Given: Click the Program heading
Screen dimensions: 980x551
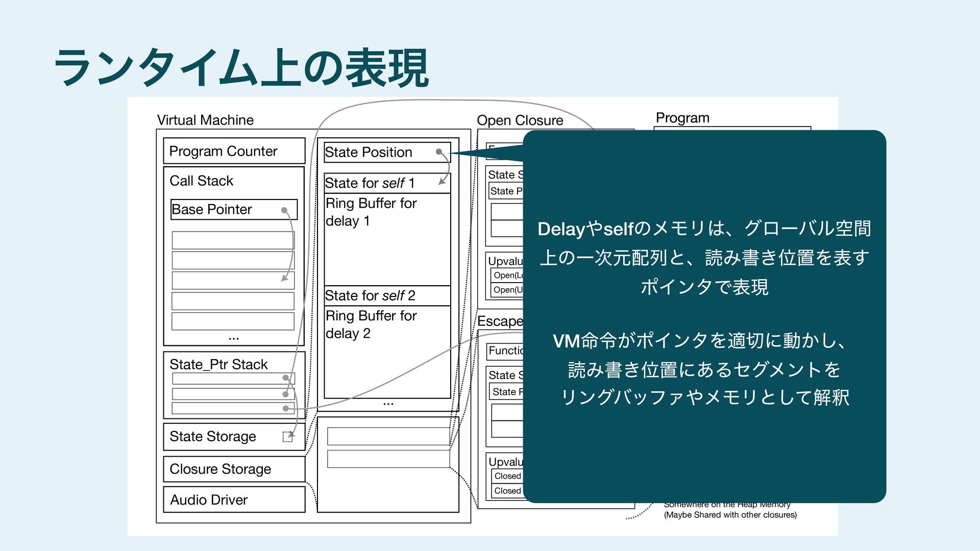Looking at the screenshot, I should tap(682, 118).
